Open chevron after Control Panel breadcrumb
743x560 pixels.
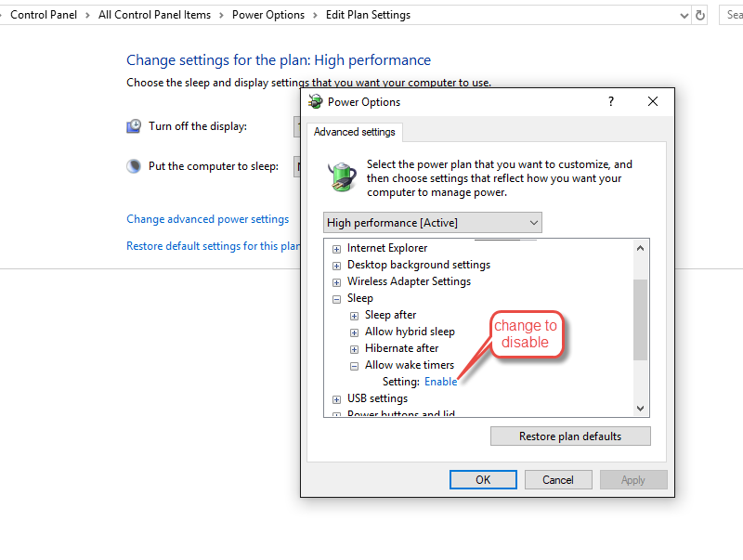[x=87, y=15]
